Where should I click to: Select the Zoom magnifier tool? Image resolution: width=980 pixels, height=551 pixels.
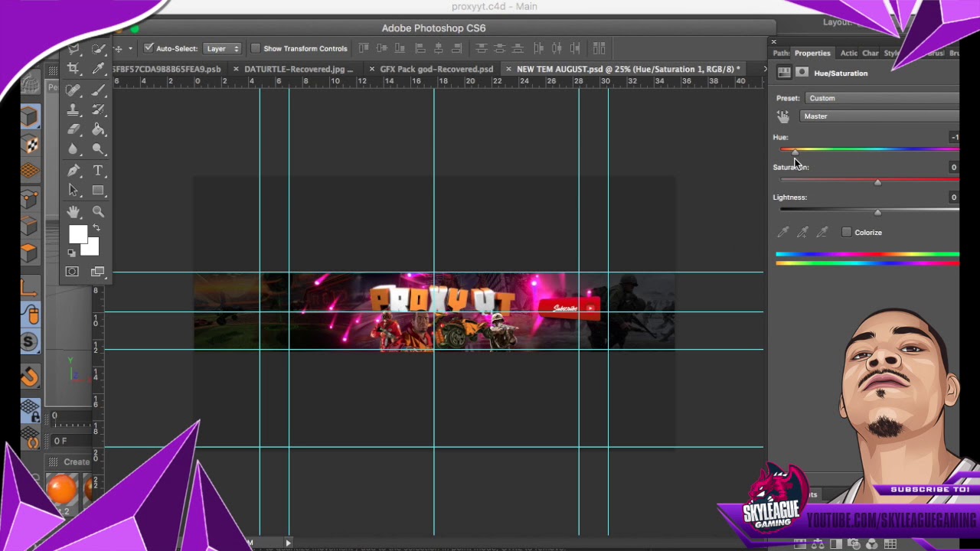(98, 211)
